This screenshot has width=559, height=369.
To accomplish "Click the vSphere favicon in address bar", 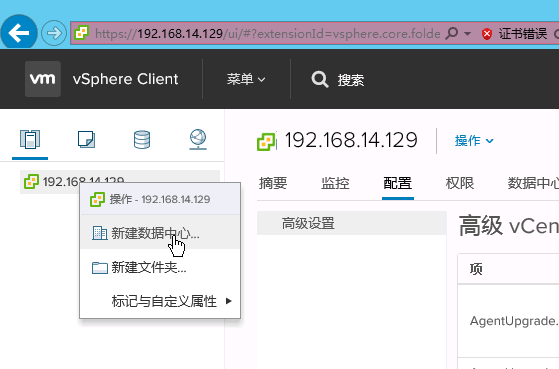I will pos(81,33).
